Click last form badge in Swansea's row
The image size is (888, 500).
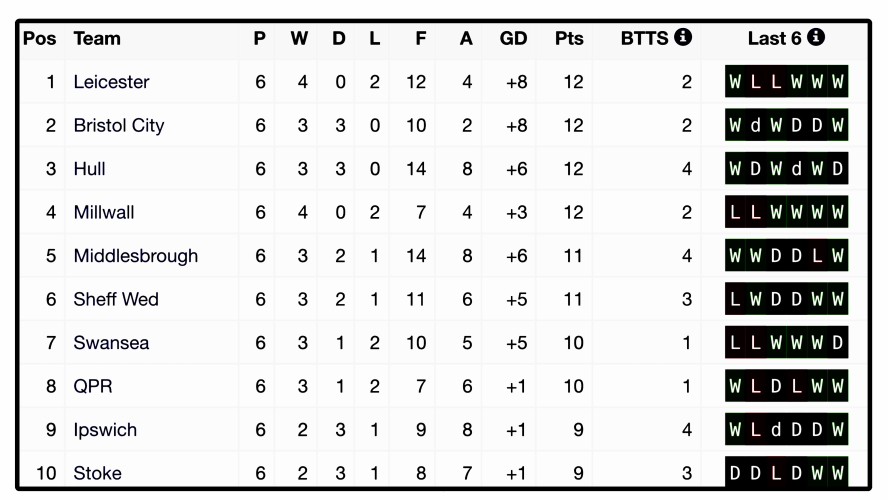pos(838,343)
